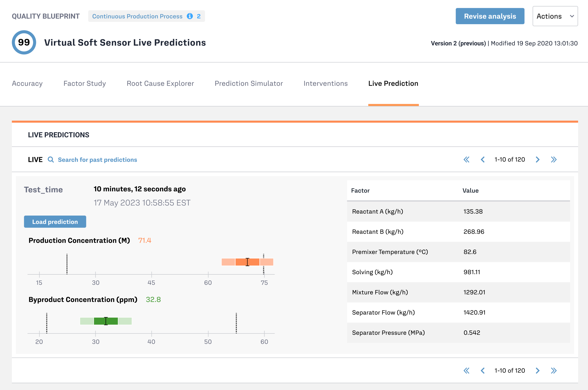The image size is (588, 390).
Task: Click bottom pagination next page chevron
Action: (537, 370)
